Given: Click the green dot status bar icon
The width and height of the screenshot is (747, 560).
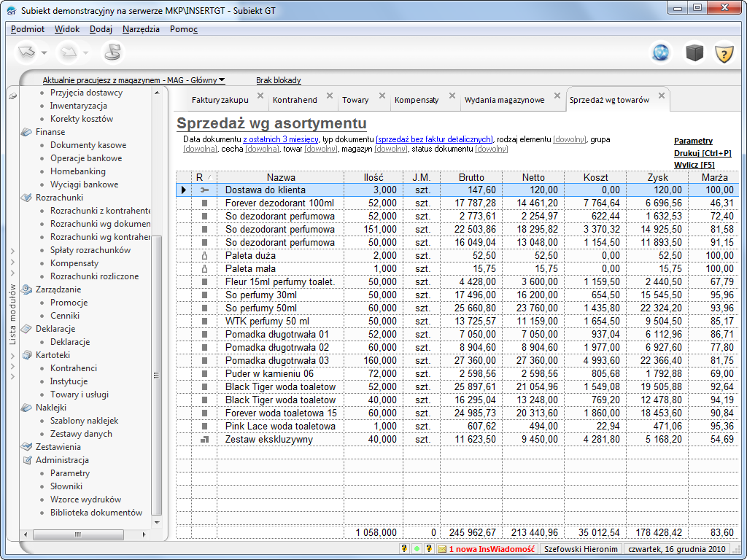Looking at the screenshot, I should (416, 549).
